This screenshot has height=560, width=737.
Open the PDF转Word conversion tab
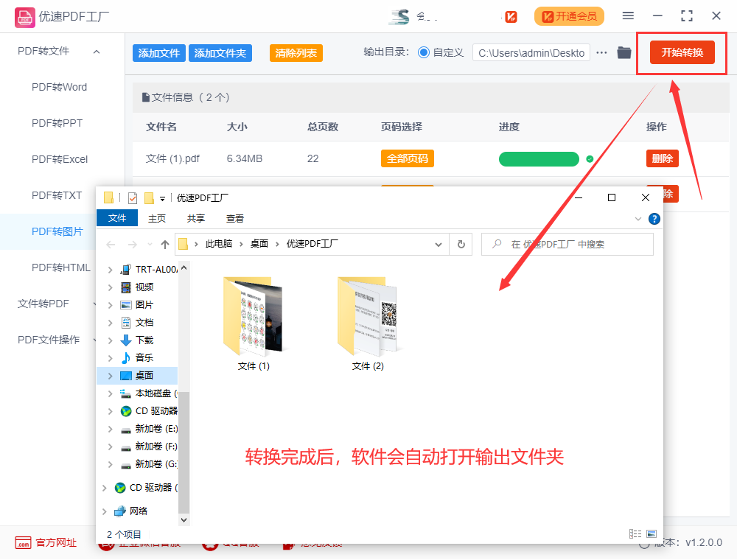(59, 88)
